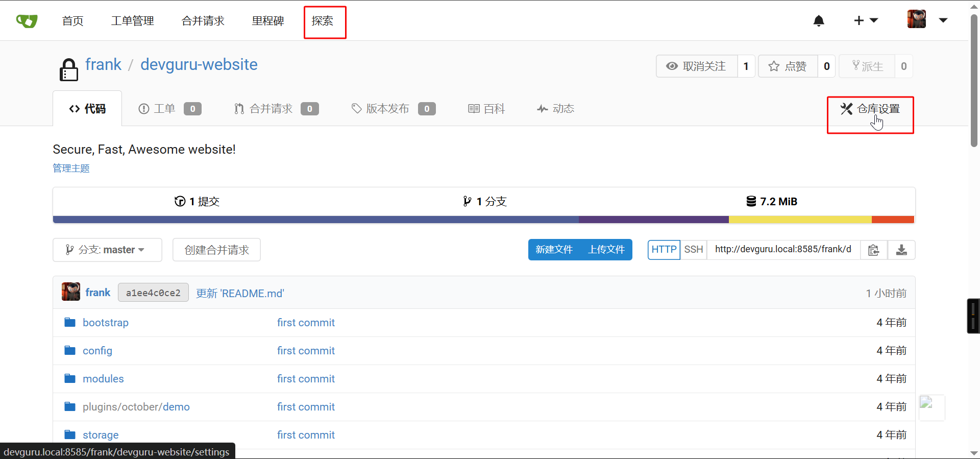Open 仓库设置 repository settings
The image size is (980, 459).
(870, 109)
